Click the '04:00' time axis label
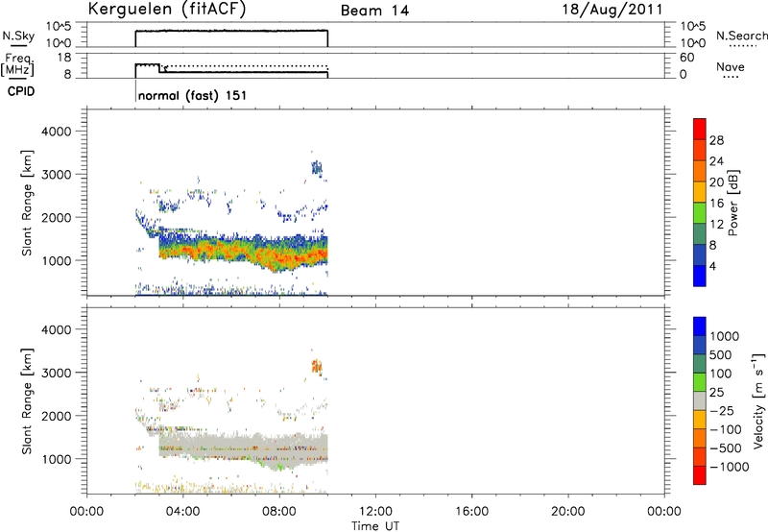The width and height of the screenshot is (768, 532). click(182, 512)
